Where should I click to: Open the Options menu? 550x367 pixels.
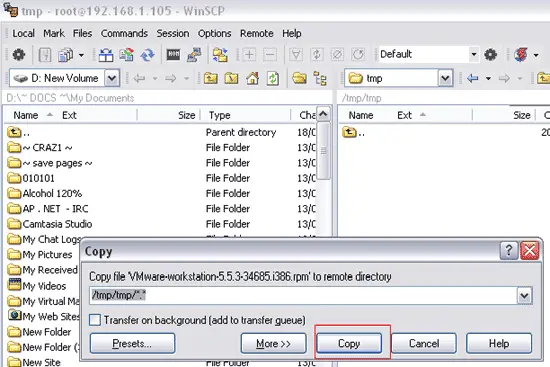(214, 33)
